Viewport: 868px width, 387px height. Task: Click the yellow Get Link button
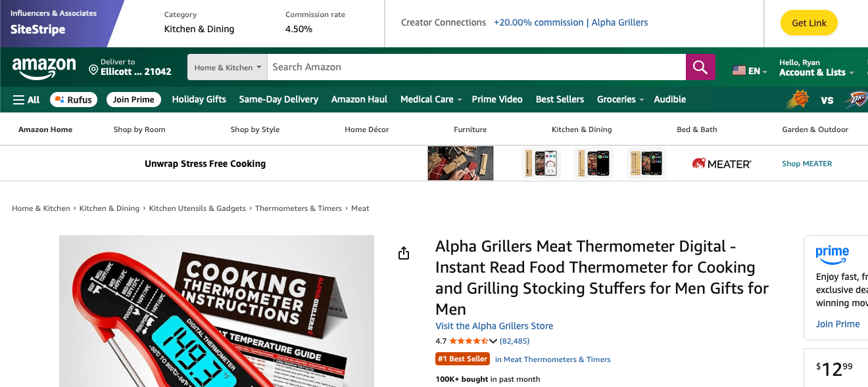(x=808, y=23)
